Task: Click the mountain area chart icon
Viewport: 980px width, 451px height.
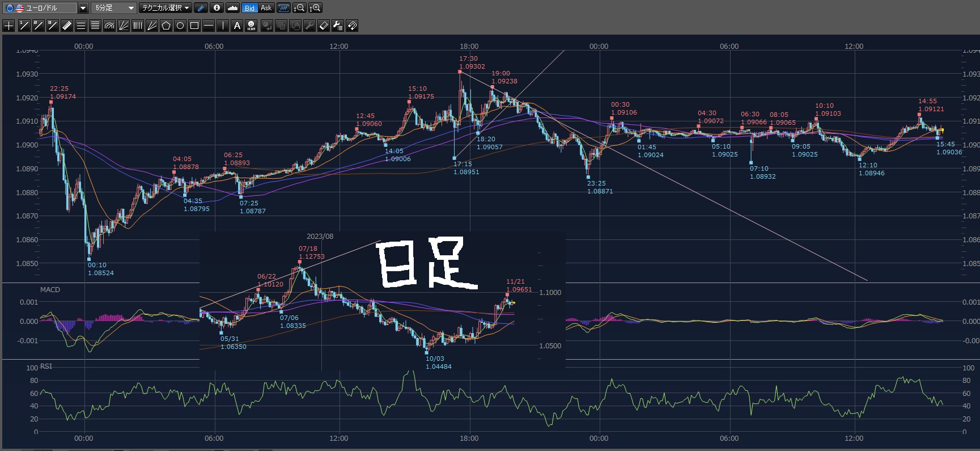Action: click(x=232, y=8)
